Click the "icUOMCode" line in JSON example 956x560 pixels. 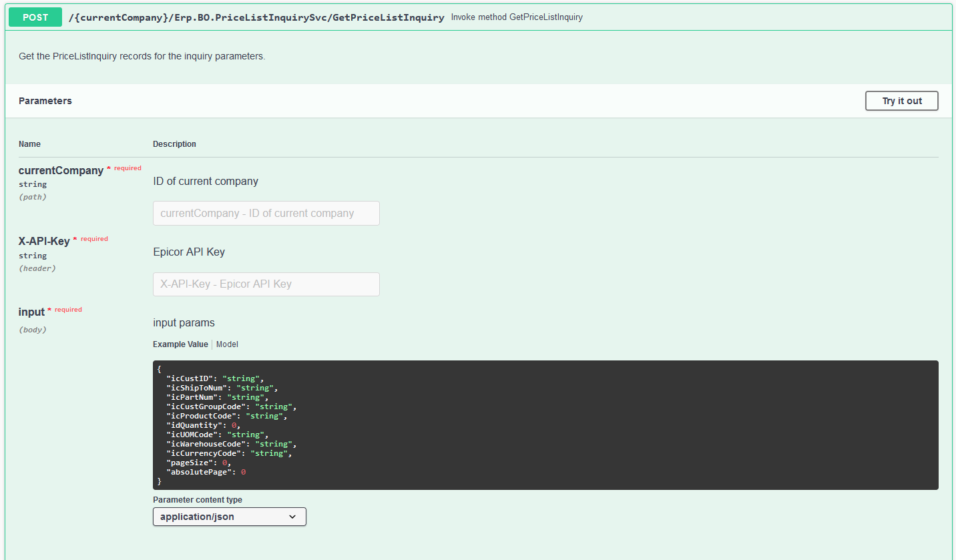(218, 435)
